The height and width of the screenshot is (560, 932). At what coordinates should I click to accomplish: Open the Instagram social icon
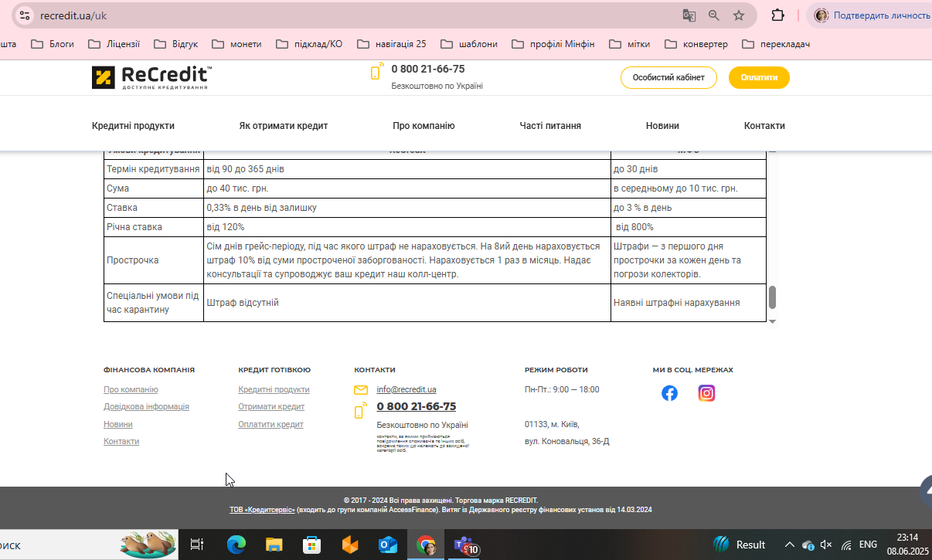(x=706, y=393)
